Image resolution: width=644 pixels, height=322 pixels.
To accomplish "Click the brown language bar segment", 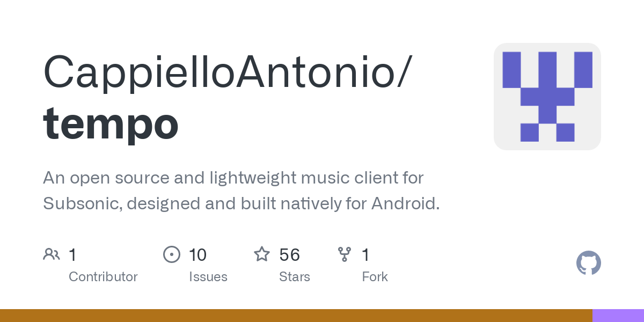I will pos(295,316).
